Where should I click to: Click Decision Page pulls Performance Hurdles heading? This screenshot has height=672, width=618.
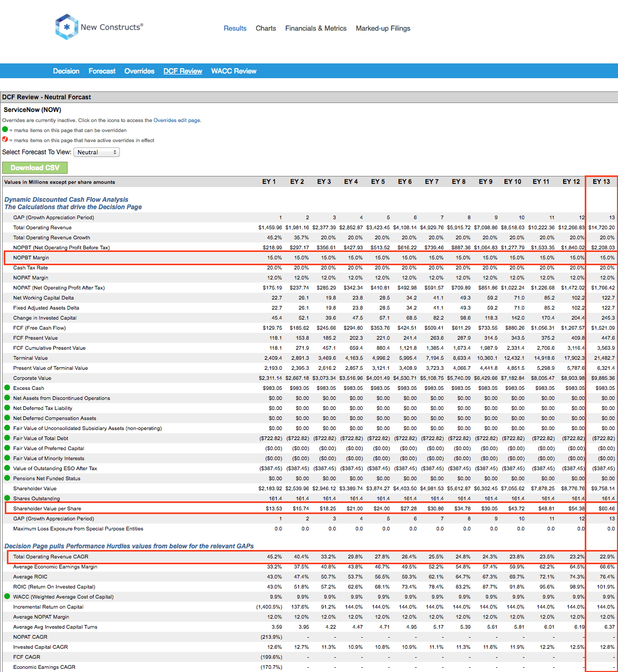(x=129, y=546)
